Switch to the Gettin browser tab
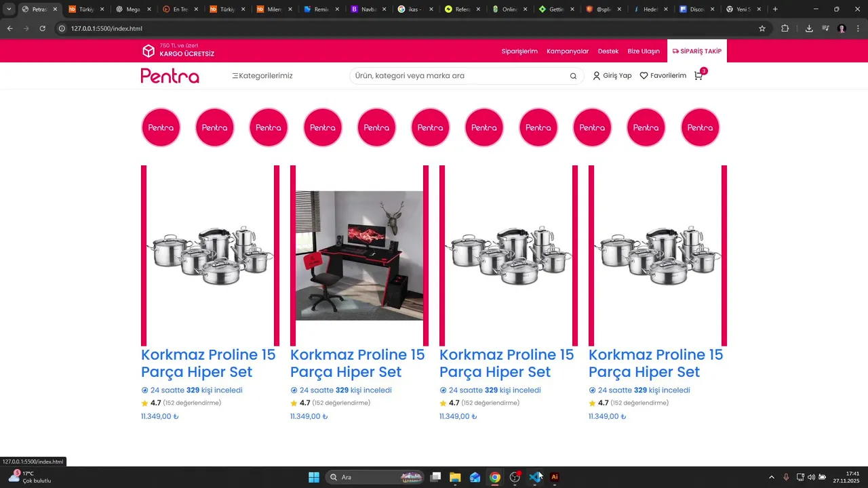 (555, 9)
